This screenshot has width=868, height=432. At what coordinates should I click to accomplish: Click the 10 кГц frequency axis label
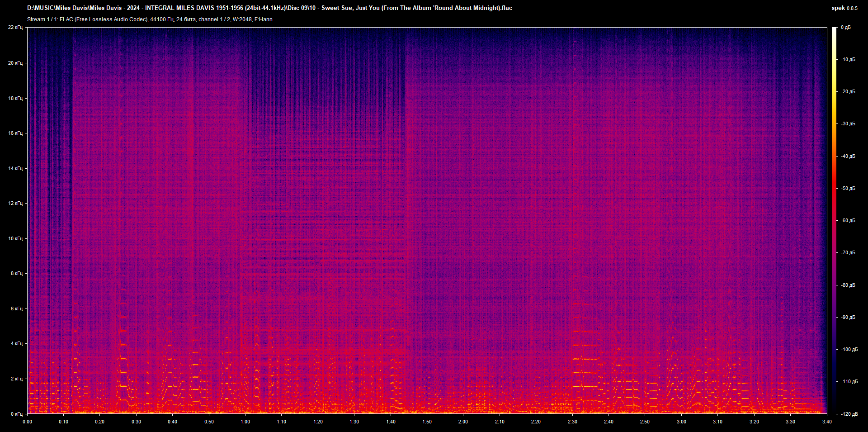(x=15, y=238)
